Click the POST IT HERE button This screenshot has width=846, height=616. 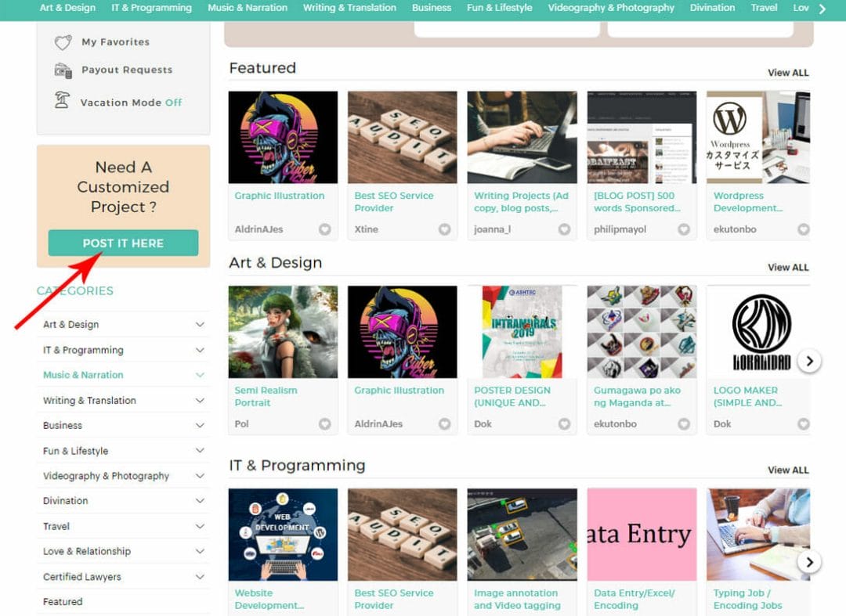(x=123, y=243)
